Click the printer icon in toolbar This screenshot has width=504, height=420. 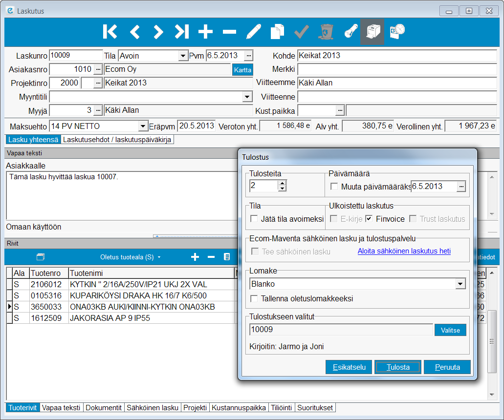tap(372, 32)
